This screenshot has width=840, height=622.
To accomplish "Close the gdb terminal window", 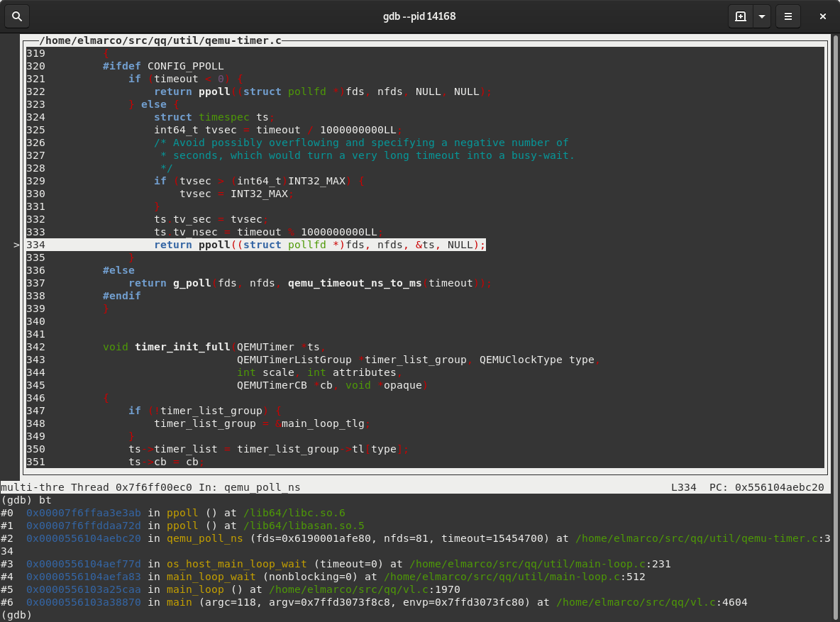I will [822, 16].
